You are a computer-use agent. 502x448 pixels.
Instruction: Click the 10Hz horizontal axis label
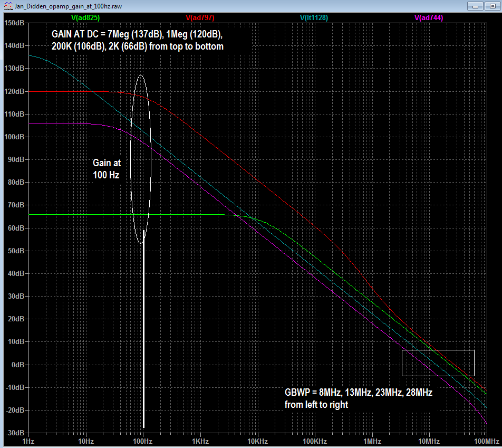coord(86,442)
